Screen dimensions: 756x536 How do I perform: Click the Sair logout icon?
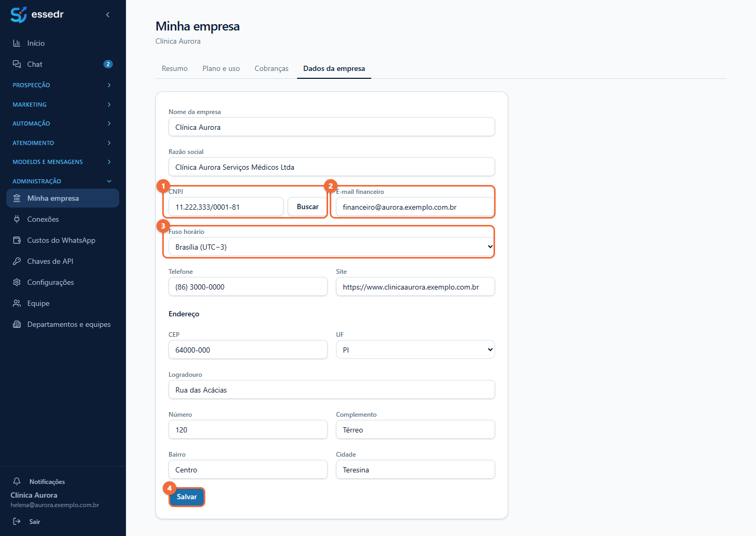point(17,521)
